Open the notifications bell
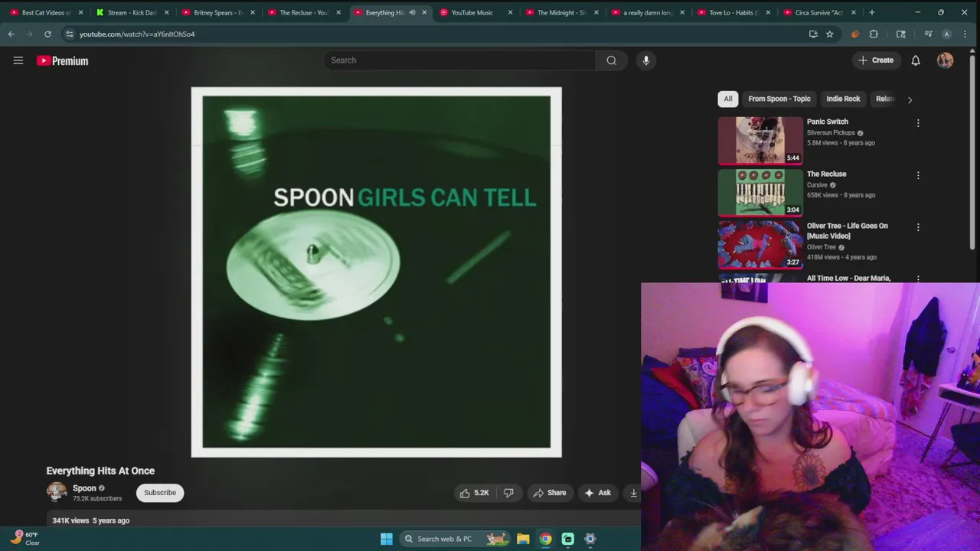This screenshot has width=980, height=551. point(916,60)
